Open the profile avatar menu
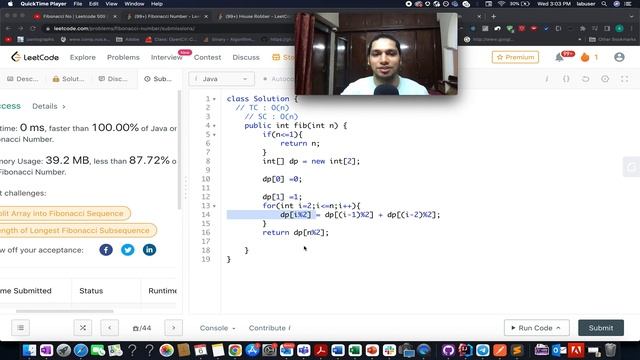This screenshot has height=360, width=640. 619,57
